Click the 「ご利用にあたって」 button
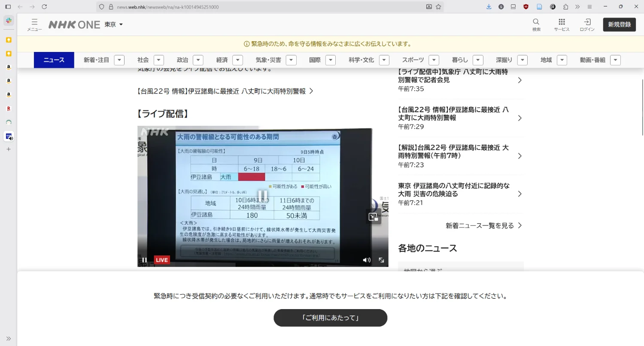Viewport: 644px width, 346px height. click(x=330, y=318)
